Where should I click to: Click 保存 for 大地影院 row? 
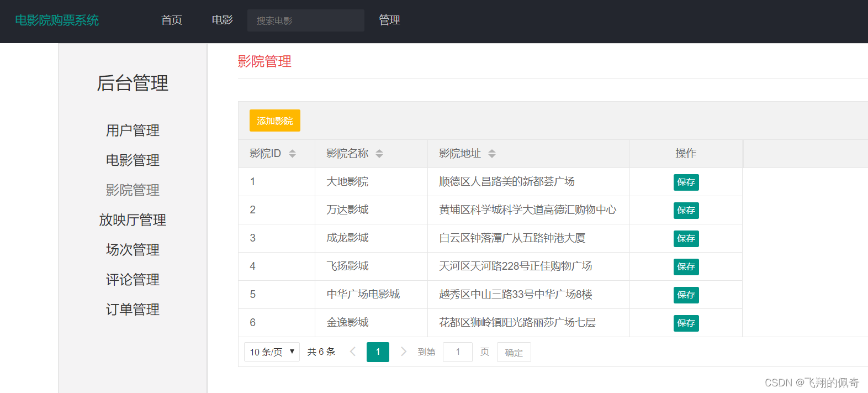(686, 182)
